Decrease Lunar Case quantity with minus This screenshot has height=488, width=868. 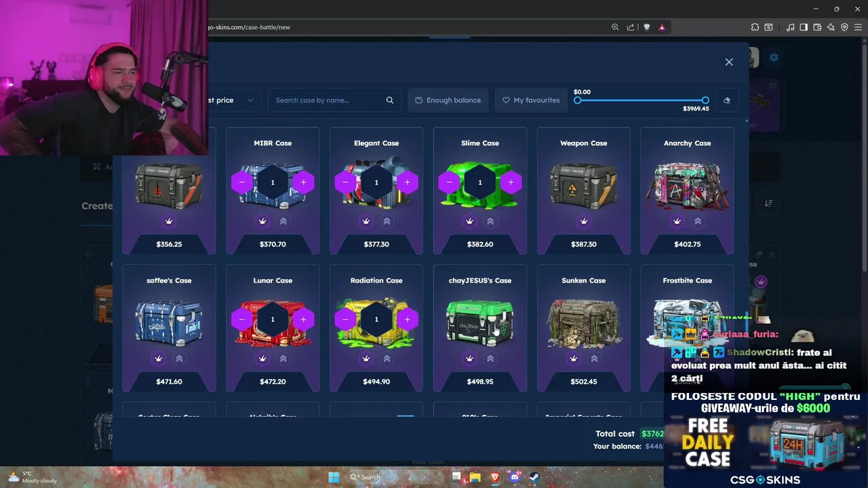coord(242,319)
